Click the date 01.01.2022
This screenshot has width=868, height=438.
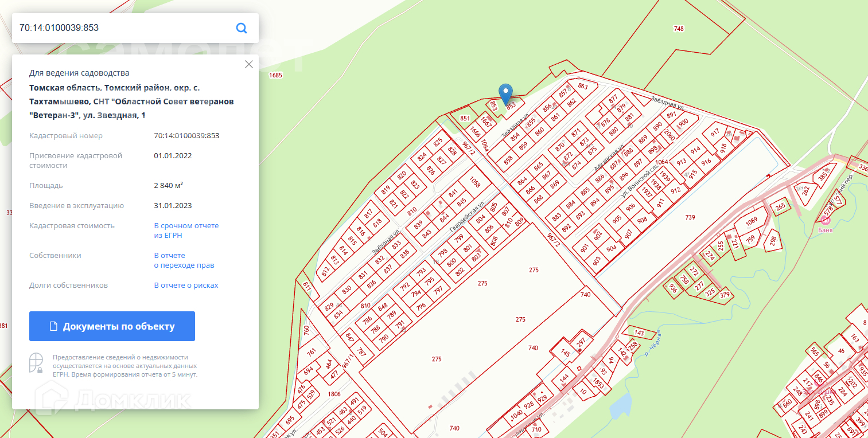pos(173,155)
